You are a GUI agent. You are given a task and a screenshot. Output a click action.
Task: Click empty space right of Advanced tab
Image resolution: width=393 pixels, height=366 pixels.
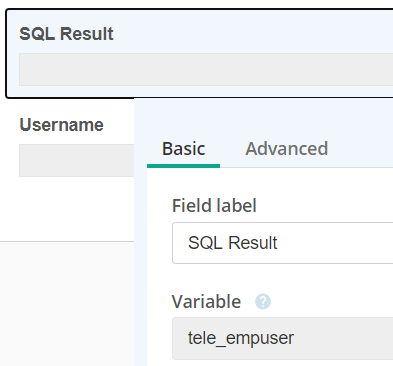367,149
